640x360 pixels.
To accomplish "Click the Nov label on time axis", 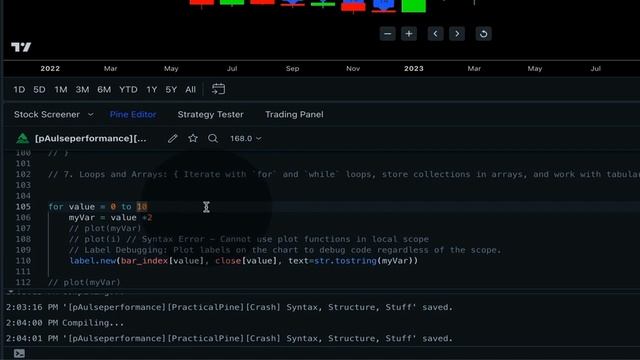I will click(x=353, y=69).
